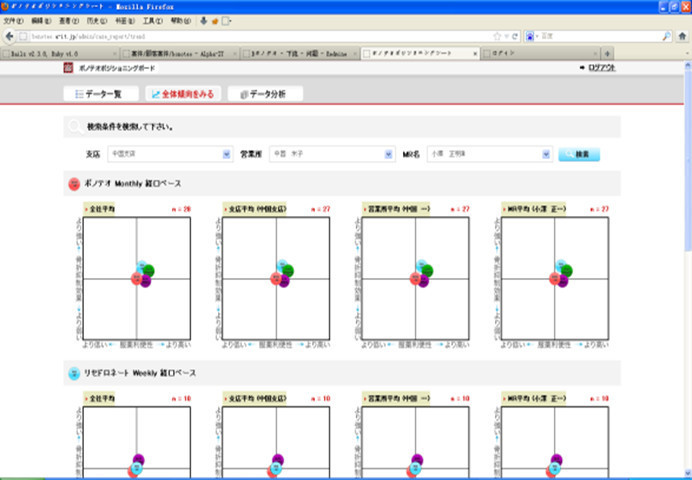Screen dimensions: 692x480
Task: Switch to the Alpha-IT tab
Action: click(x=180, y=54)
